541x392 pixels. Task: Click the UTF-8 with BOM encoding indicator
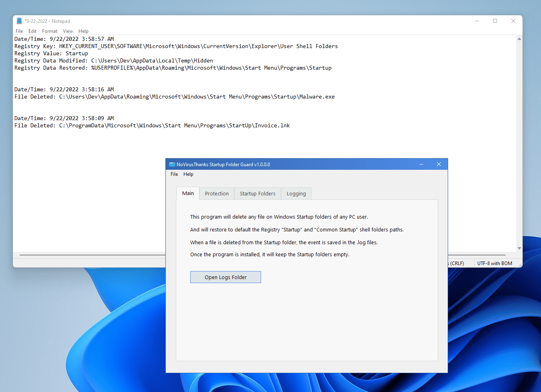tap(495, 263)
